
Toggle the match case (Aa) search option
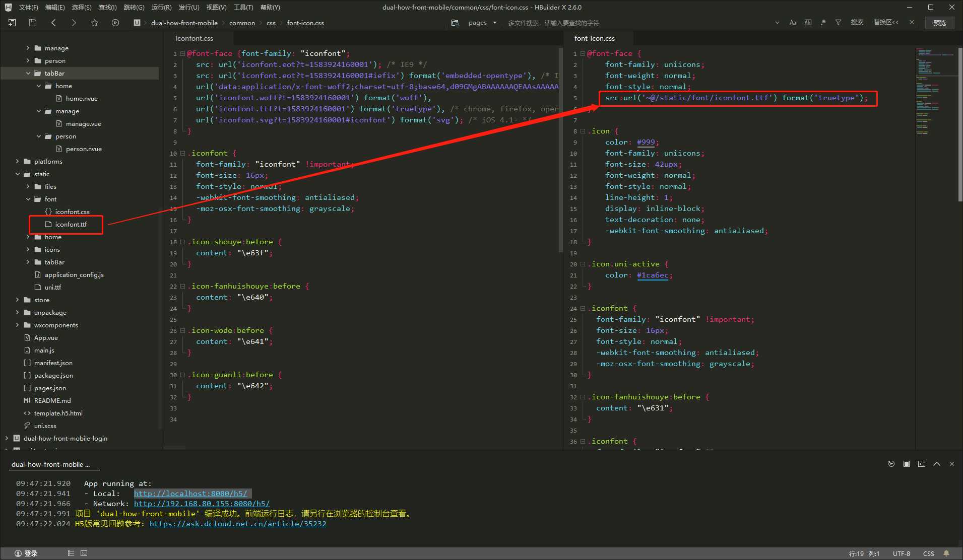[x=793, y=23]
